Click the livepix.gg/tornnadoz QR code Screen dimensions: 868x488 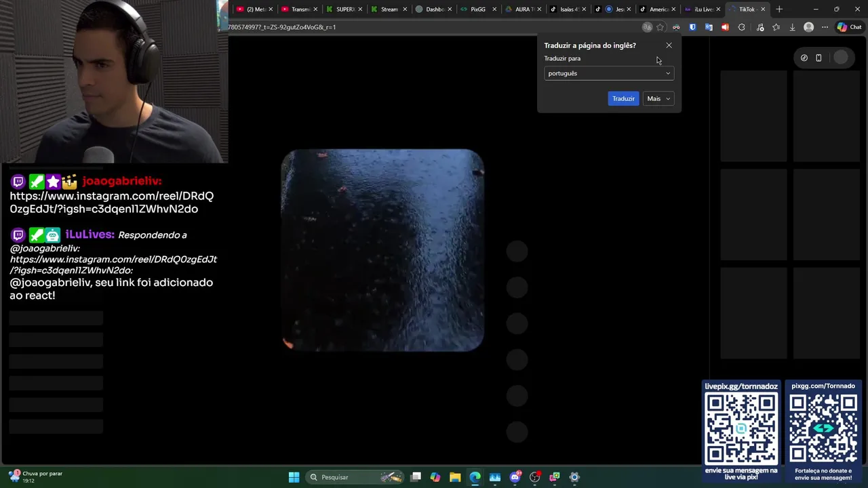[x=741, y=428]
